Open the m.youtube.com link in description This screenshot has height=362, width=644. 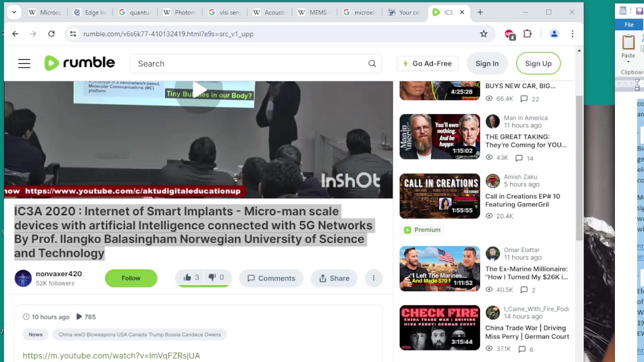click(111, 355)
